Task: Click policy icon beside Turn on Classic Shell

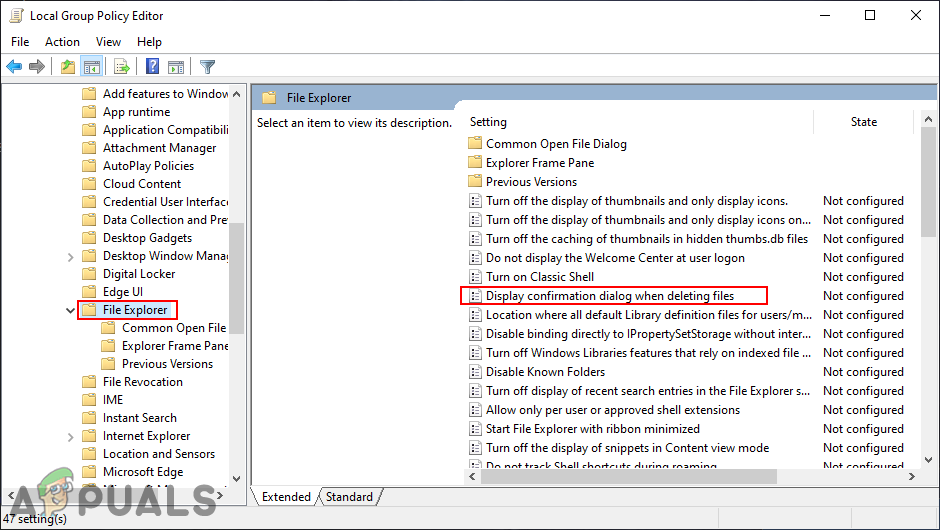Action: [x=475, y=277]
